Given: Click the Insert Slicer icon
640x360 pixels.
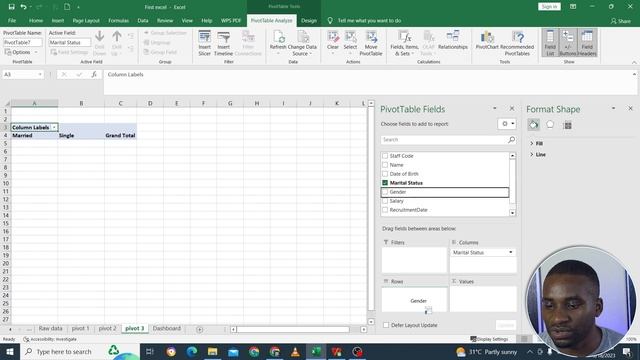Looking at the screenshot, I should click(204, 38).
